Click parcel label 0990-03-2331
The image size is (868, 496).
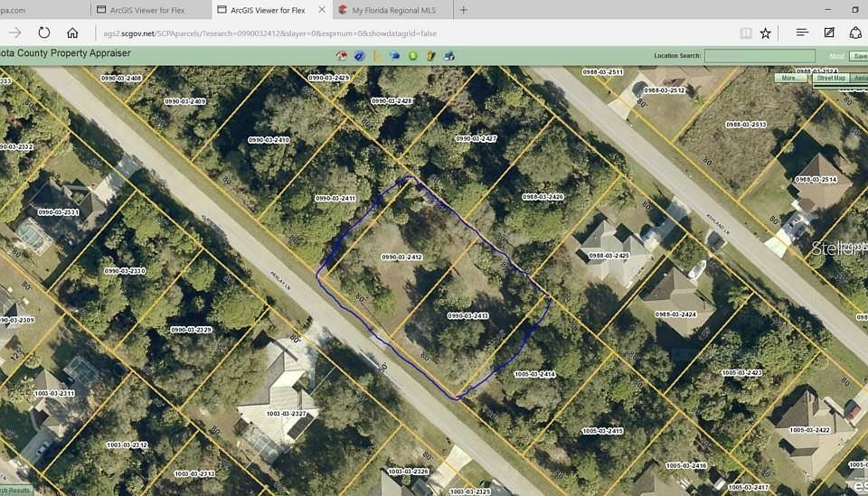coord(58,212)
